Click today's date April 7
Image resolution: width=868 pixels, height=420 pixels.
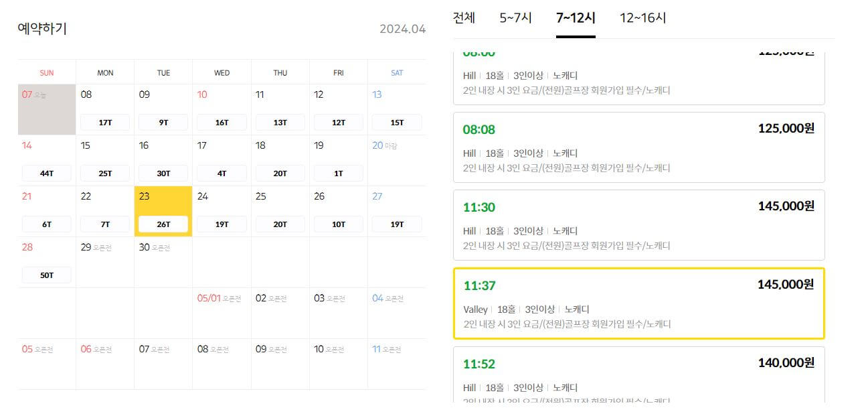click(x=31, y=94)
